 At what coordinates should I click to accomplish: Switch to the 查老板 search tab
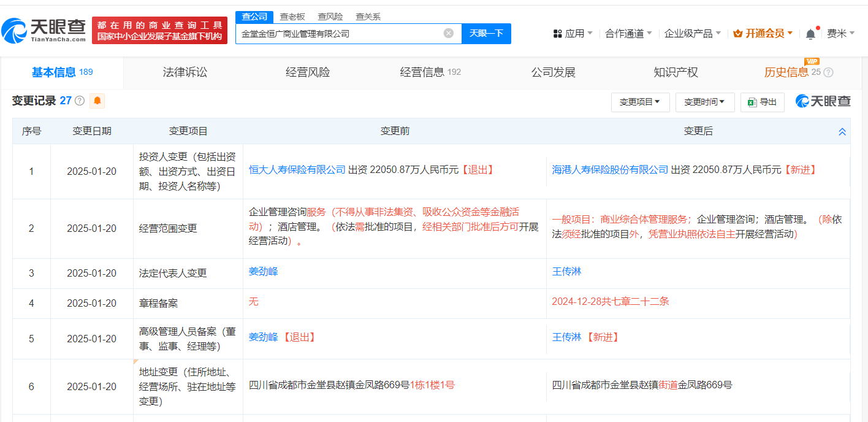(x=292, y=17)
